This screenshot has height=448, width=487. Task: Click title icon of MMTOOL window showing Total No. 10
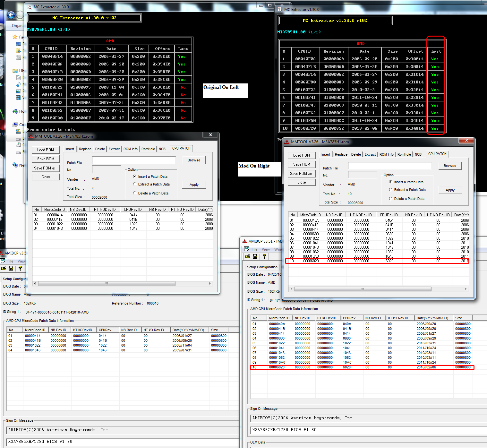click(287, 142)
